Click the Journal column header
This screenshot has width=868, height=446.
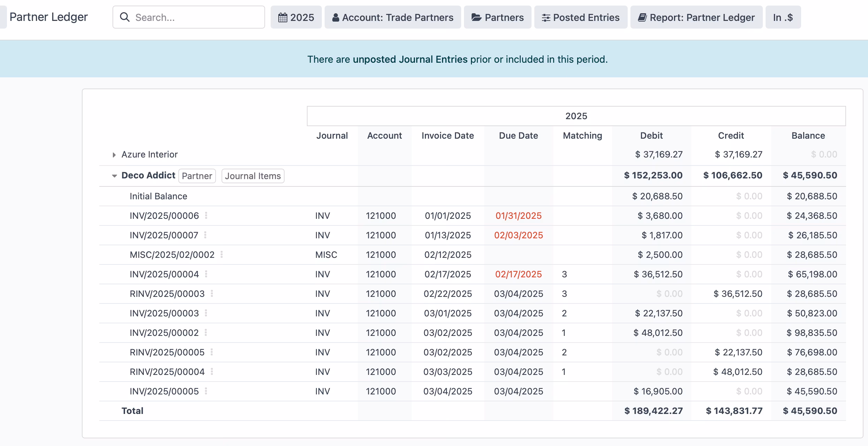click(x=332, y=136)
